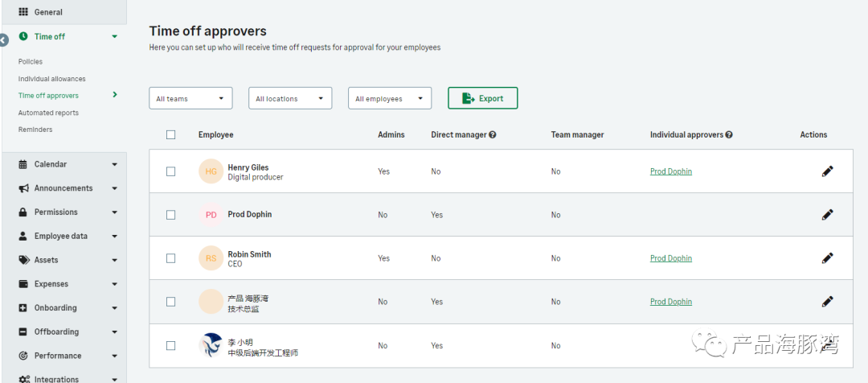The height and width of the screenshot is (383, 868).
Task: Click the help icon next to Individual approvers
Action: point(728,135)
